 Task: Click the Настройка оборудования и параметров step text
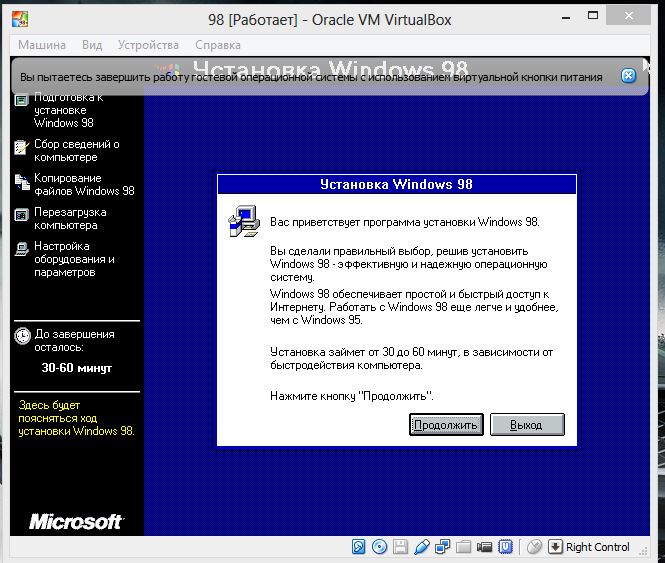pos(74,259)
